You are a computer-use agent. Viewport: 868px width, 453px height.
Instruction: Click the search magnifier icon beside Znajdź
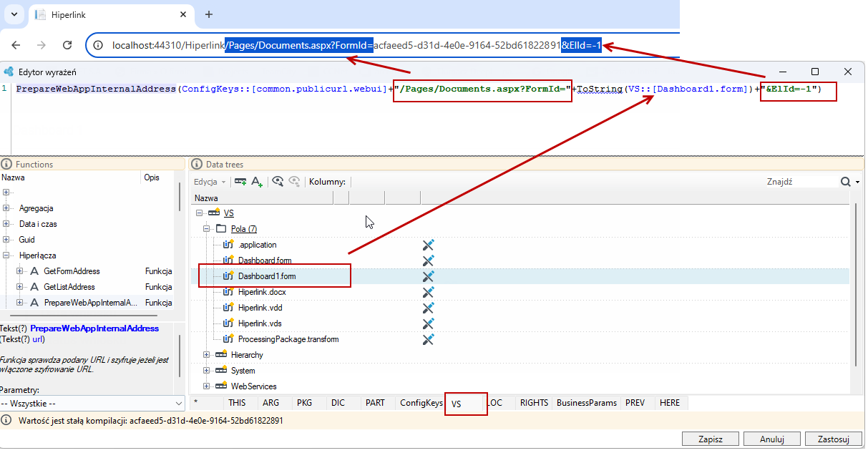[x=846, y=182]
